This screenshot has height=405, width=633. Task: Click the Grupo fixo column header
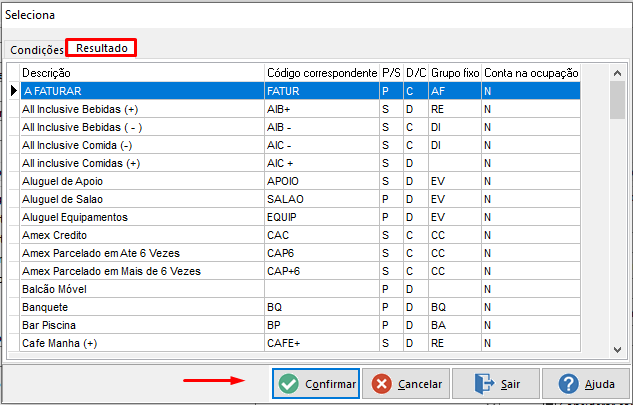455,73
